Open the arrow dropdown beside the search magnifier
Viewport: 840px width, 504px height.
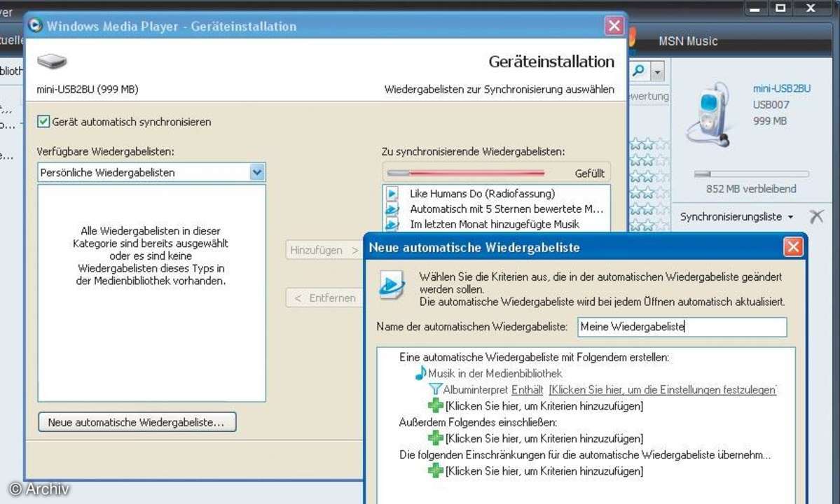[x=657, y=71]
